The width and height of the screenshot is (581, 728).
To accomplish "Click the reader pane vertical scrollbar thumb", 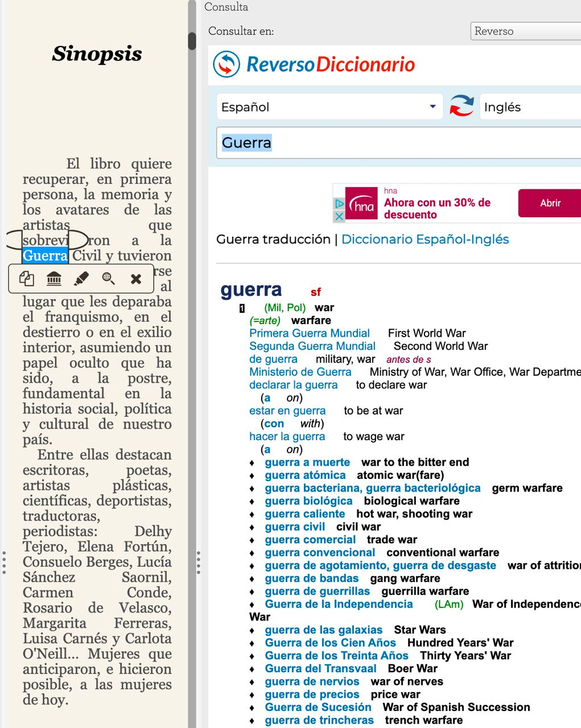I will (x=192, y=42).
